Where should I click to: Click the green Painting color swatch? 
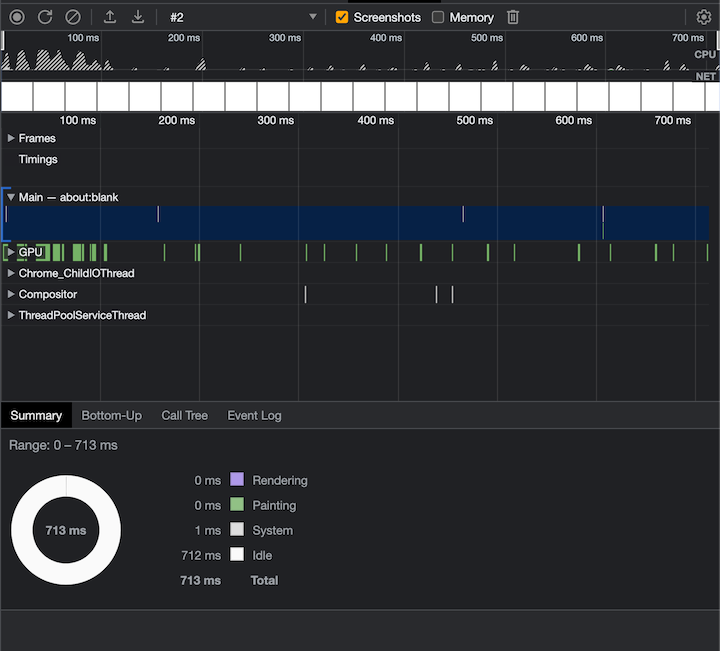(237, 505)
